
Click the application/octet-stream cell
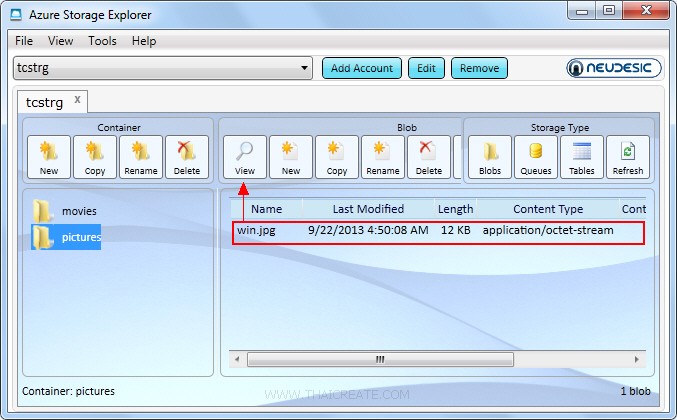click(x=548, y=230)
